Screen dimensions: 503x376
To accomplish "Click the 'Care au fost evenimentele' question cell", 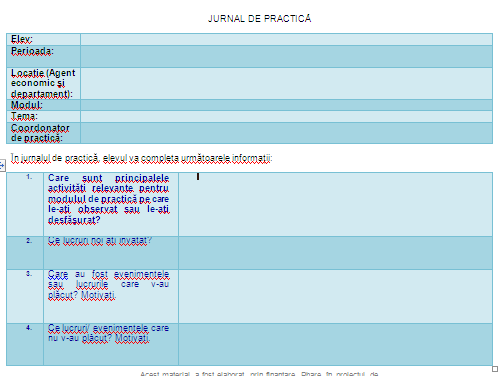I will coord(111,296).
